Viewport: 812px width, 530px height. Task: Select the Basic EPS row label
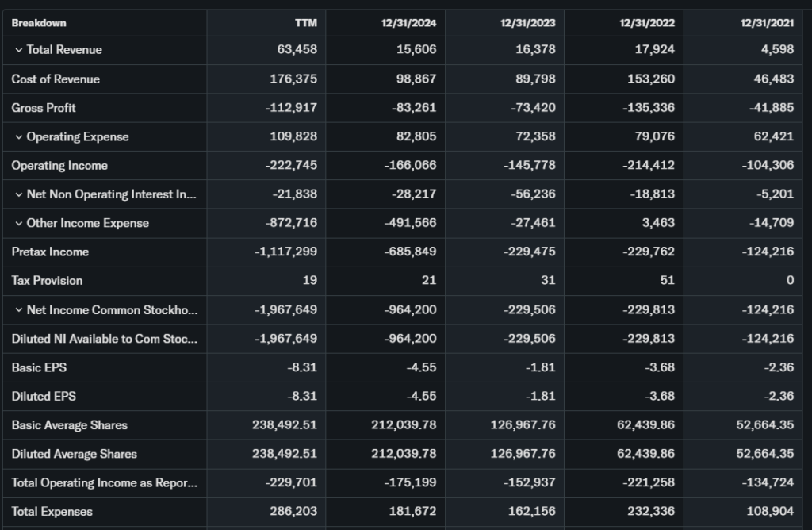(36, 367)
